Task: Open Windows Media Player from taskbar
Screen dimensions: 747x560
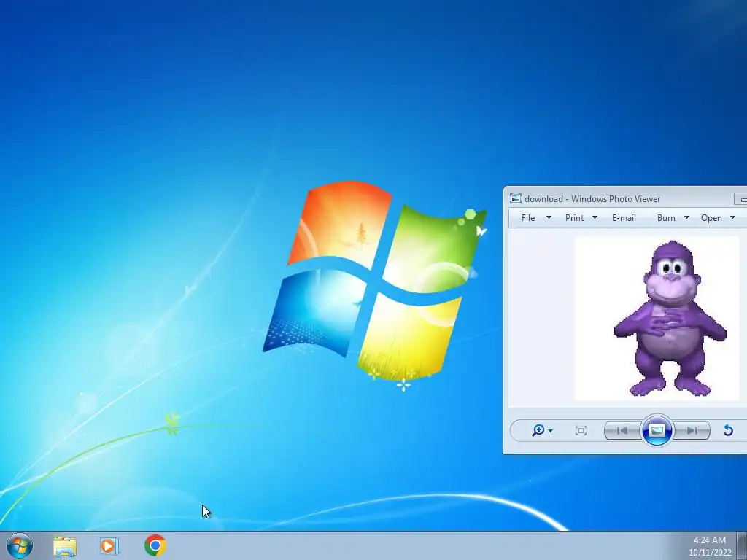Action: (x=109, y=545)
